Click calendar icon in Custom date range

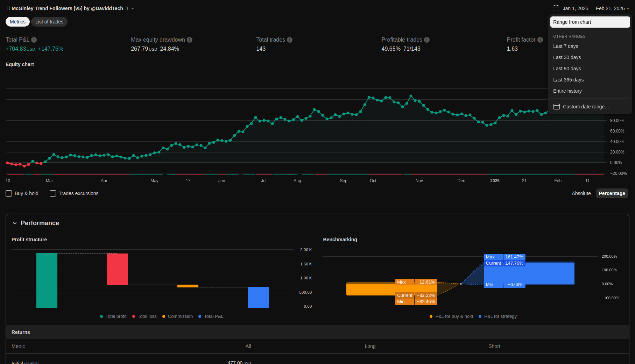click(x=557, y=107)
